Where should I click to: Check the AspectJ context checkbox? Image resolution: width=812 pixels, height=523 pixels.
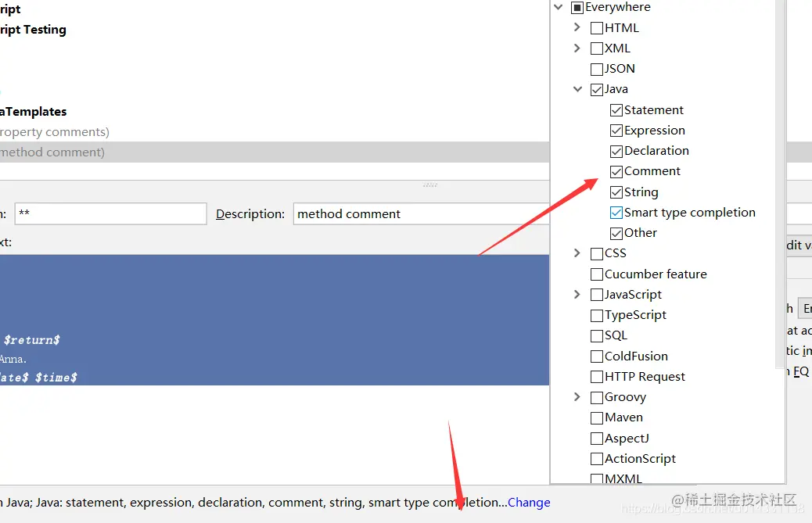click(597, 439)
